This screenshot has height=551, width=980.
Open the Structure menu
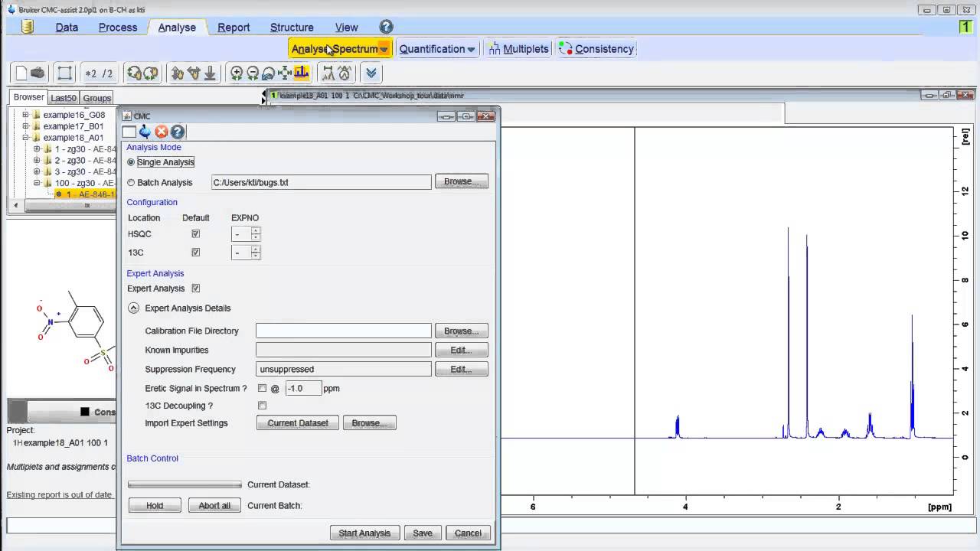[292, 28]
